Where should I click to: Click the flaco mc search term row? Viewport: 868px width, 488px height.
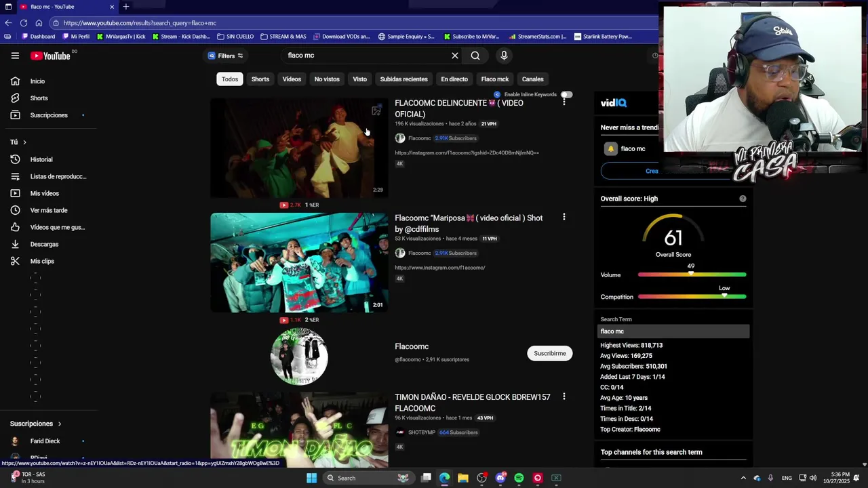tap(673, 331)
